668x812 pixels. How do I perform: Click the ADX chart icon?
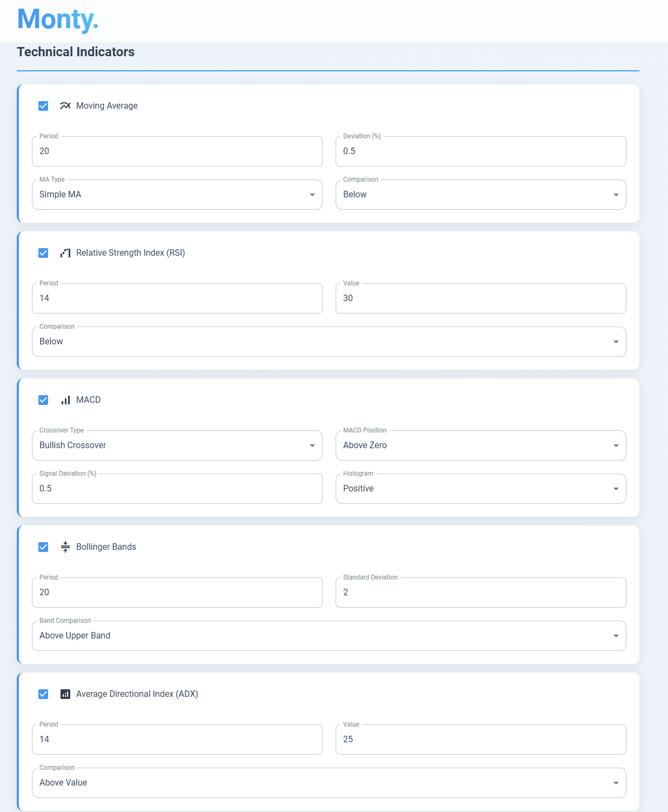pos(65,694)
